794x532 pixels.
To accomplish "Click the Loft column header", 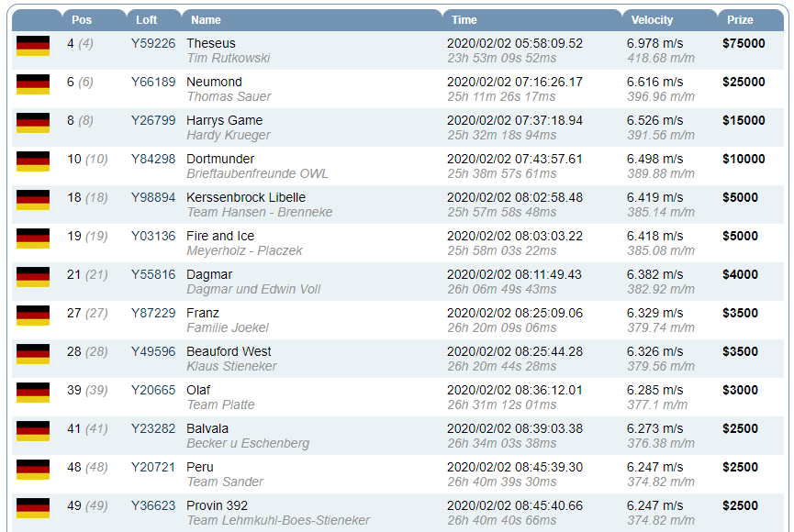I will pyautogui.click(x=147, y=20).
